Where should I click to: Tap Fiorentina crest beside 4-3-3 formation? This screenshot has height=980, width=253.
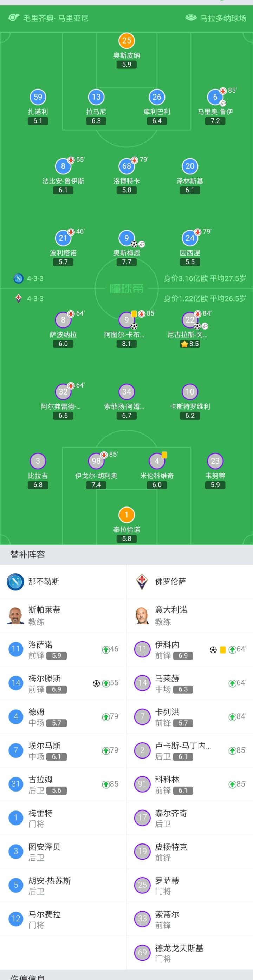(x=18, y=299)
